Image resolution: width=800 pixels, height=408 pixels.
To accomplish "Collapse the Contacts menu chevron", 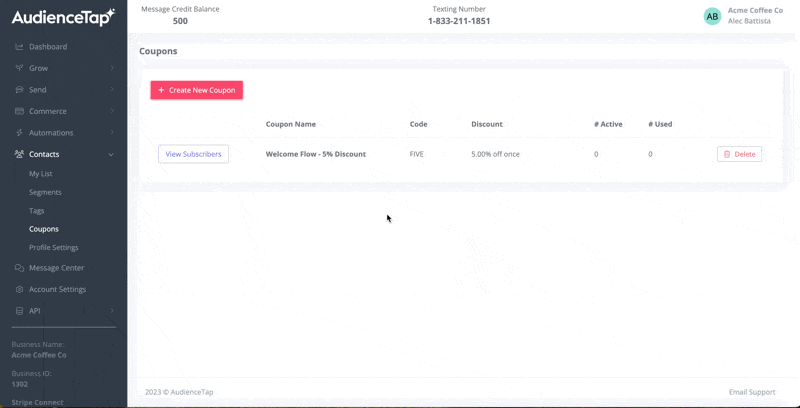I will [x=111, y=155].
